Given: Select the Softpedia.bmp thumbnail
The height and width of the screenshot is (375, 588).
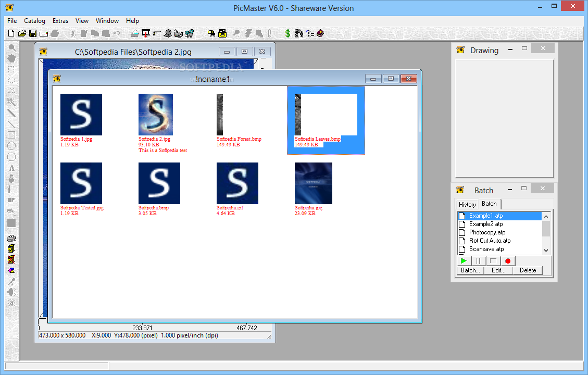Looking at the screenshot, I should [159, 183].
